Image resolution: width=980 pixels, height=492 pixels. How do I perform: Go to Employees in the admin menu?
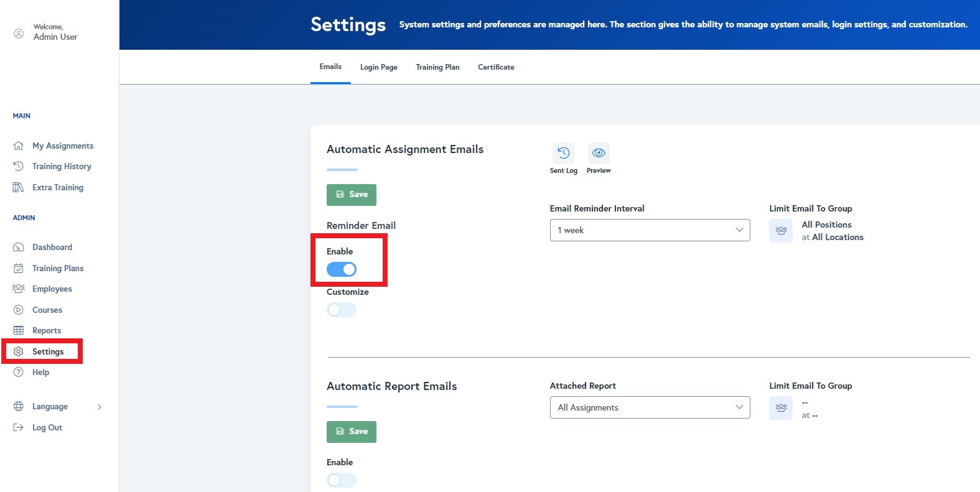coord(52,289)
